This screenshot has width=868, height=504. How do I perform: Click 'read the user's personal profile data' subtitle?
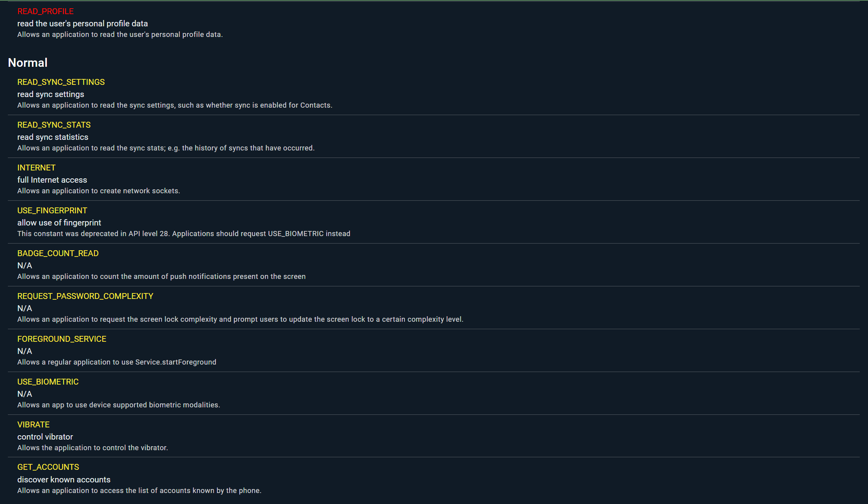tap(83, 24)
